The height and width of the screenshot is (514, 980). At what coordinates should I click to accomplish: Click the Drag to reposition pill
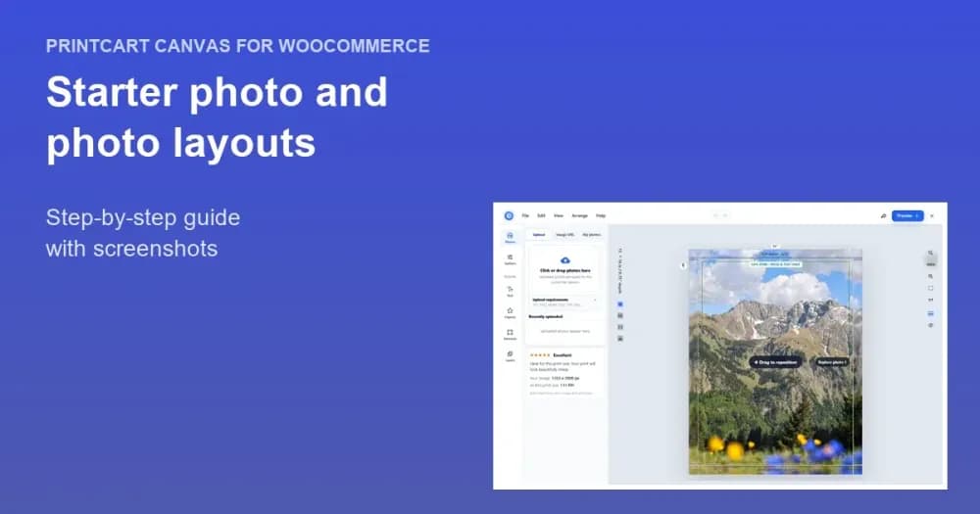pyautogui.click(x=775, y=362)
